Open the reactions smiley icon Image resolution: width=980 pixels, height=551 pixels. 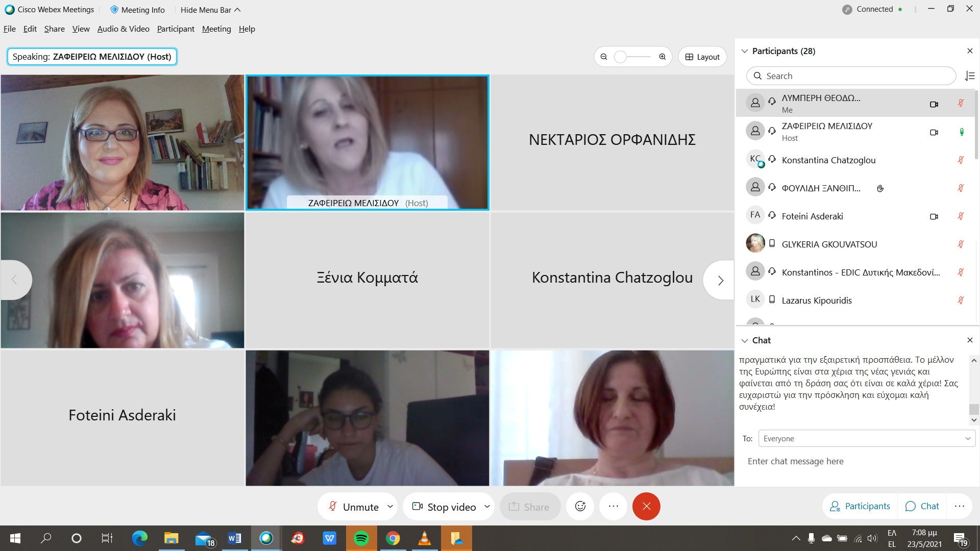tap(580, 506)
